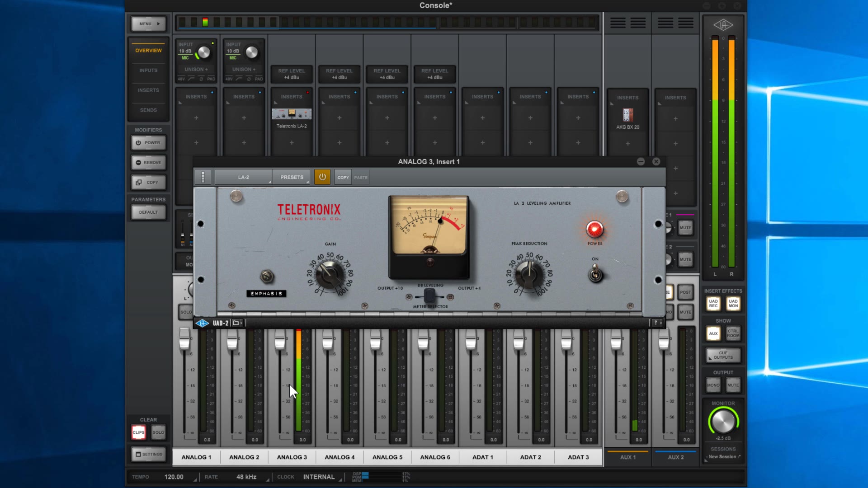Toggle the POST button

pyautogui.click(x=685, y=292)
